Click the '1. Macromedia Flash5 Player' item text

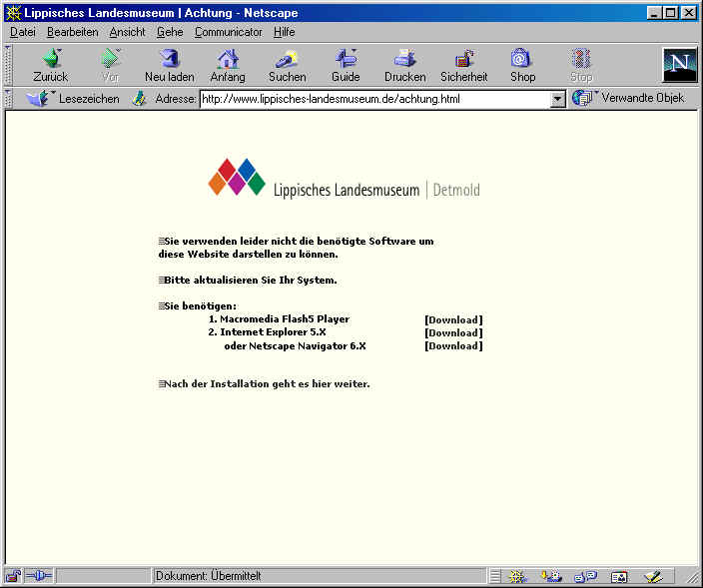279,319
